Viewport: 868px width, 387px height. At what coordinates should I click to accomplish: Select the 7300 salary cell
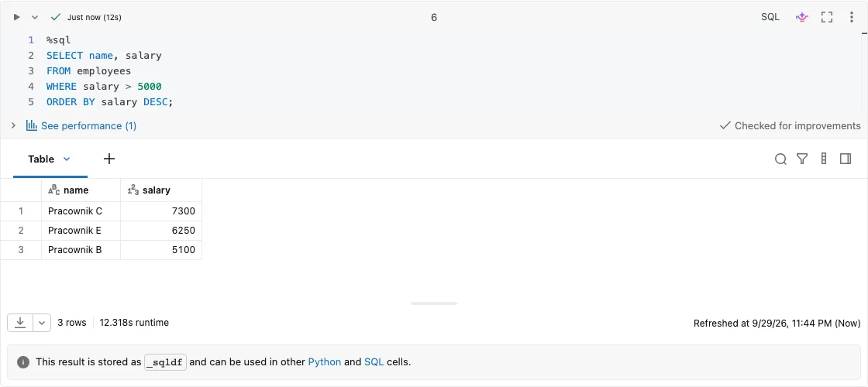tap(161, 211)
